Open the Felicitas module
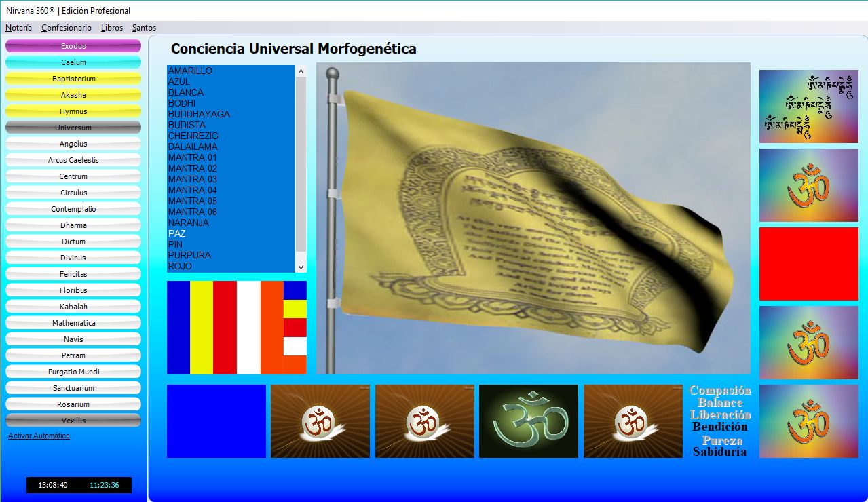The width and height of the screenshot is (868, 502). click(73, 274)
